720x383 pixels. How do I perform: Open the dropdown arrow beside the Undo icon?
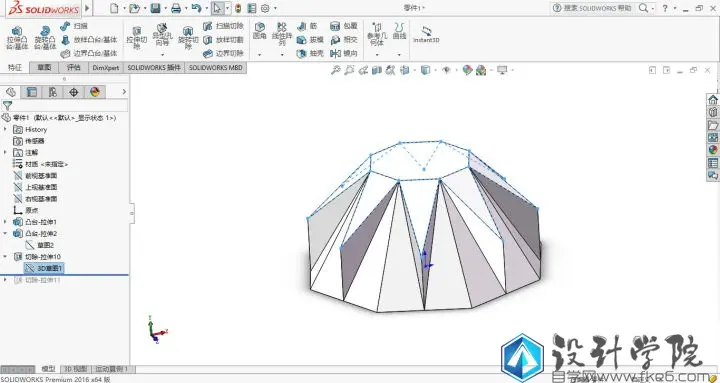206,8
